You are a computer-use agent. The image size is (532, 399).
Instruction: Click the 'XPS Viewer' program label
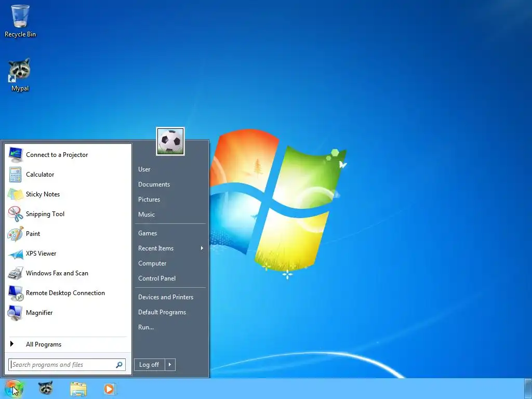click(41, 254)
